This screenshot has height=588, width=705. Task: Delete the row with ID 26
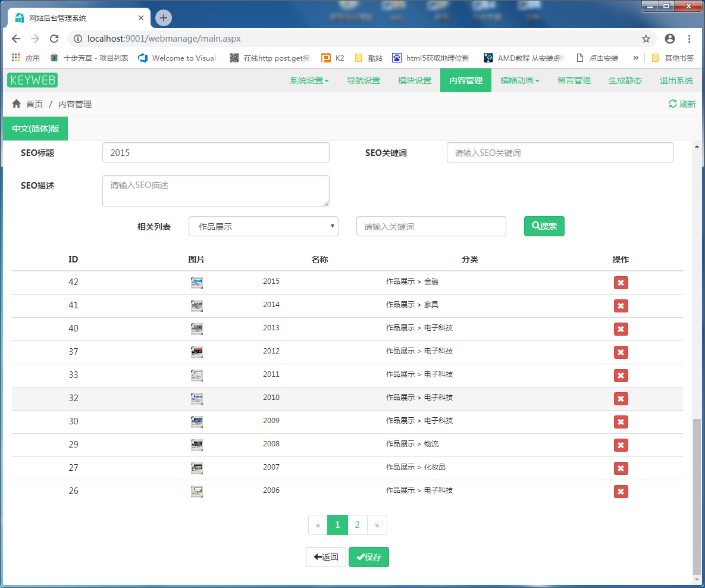point(621,492)
